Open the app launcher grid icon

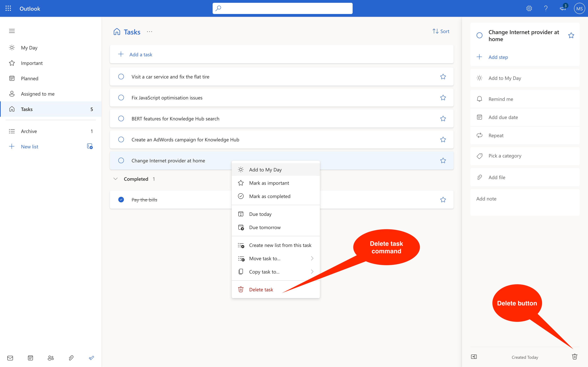8,8
